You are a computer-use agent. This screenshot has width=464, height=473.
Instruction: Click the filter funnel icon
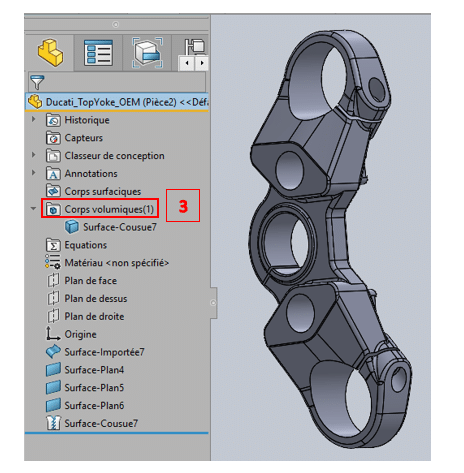(x=37, y=82)
